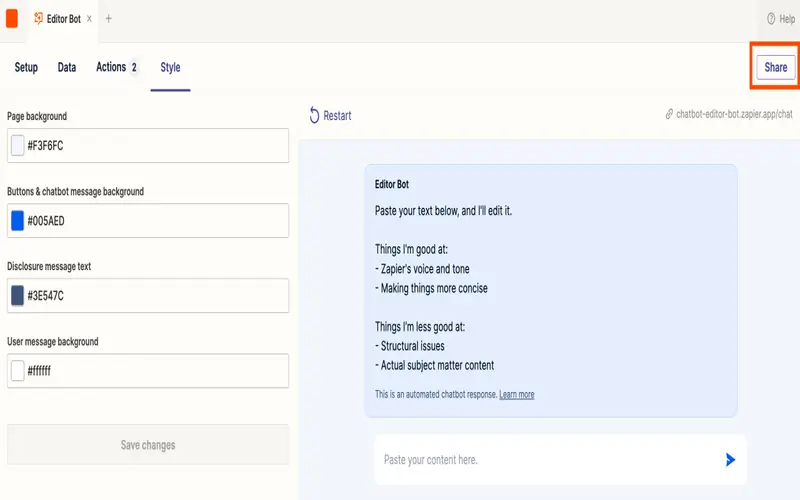The image size is (800, 500).
Task: Click the #3E547C hex value field
Action: [148, 295]
